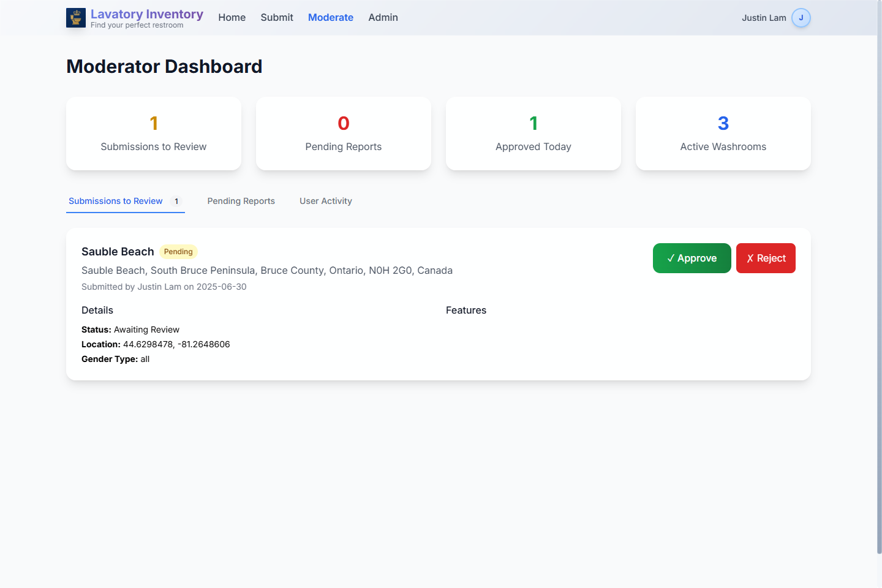This screenshot has width=882, height=588.
Task: Click the Sauble Beach full address line
Action: pos(267,270)
